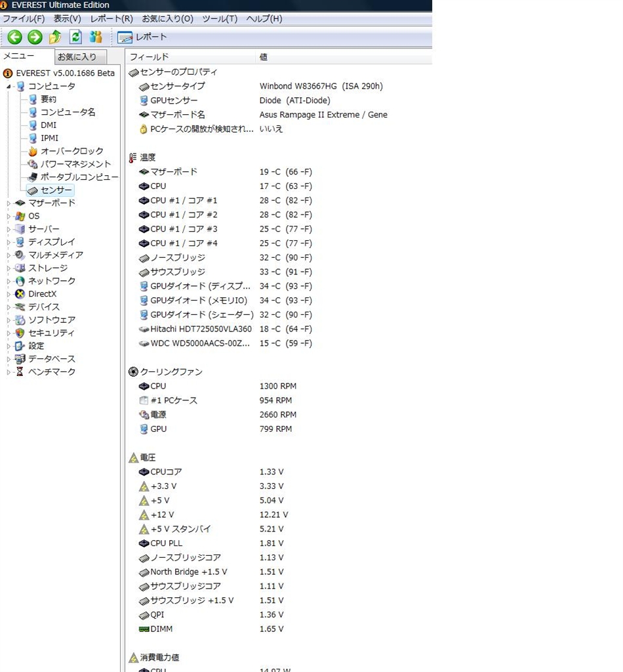The height and width of the screenshot is (672, 623).
Task: Go back with the green left arrow
Action: 15,37
